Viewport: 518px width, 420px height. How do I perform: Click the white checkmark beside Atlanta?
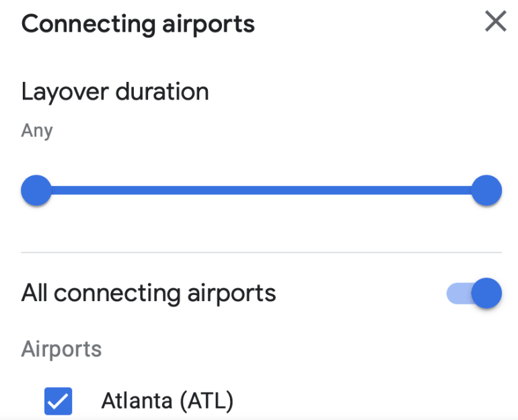coord(58,401)
